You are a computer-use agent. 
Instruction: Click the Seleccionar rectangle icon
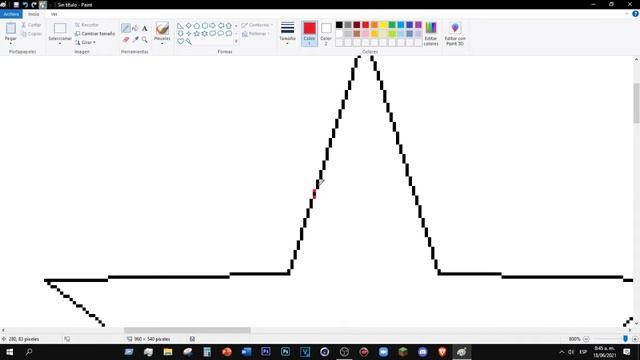tap(60, 28)
